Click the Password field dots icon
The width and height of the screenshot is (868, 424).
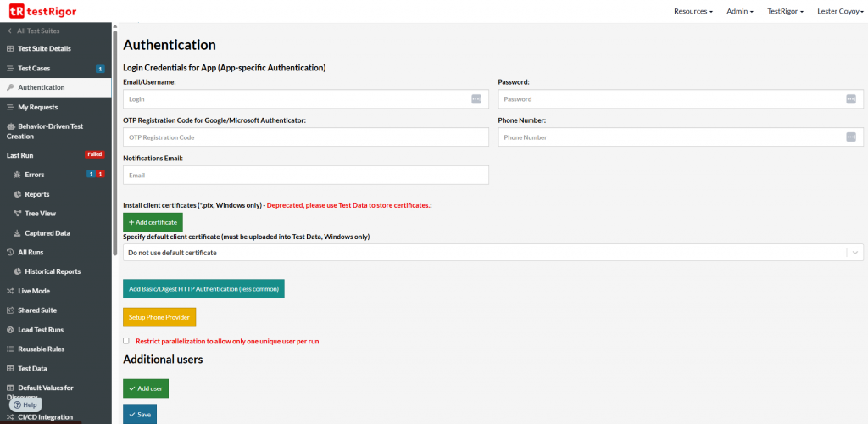(x=851, y=98)
